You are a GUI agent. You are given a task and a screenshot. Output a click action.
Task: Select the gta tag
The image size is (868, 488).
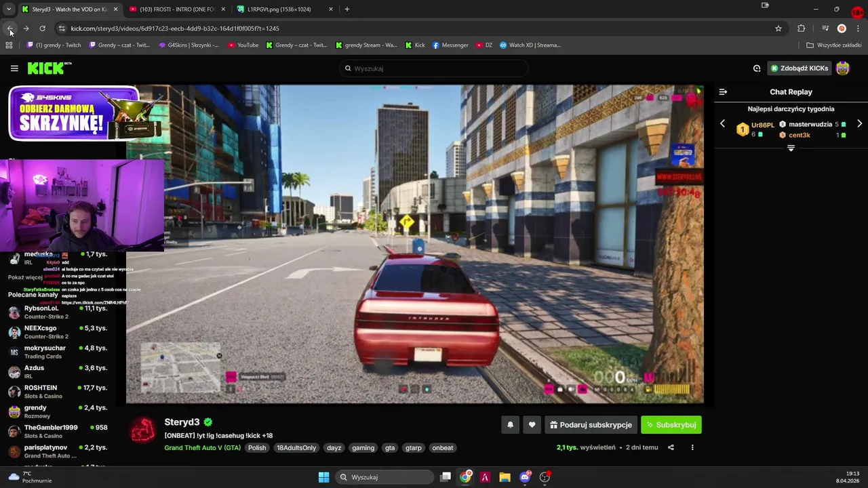390,448
